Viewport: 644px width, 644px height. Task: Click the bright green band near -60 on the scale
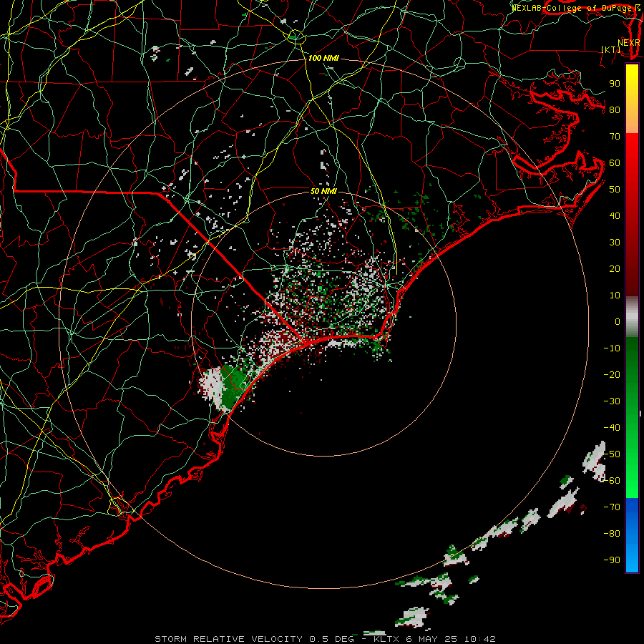[x=632, y=479]
